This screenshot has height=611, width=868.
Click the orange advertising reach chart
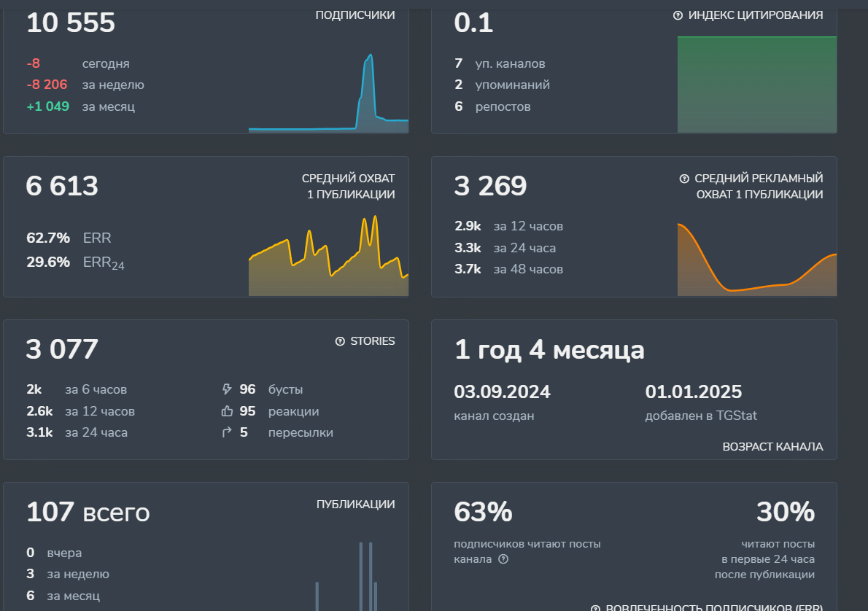tap(756, 262)
